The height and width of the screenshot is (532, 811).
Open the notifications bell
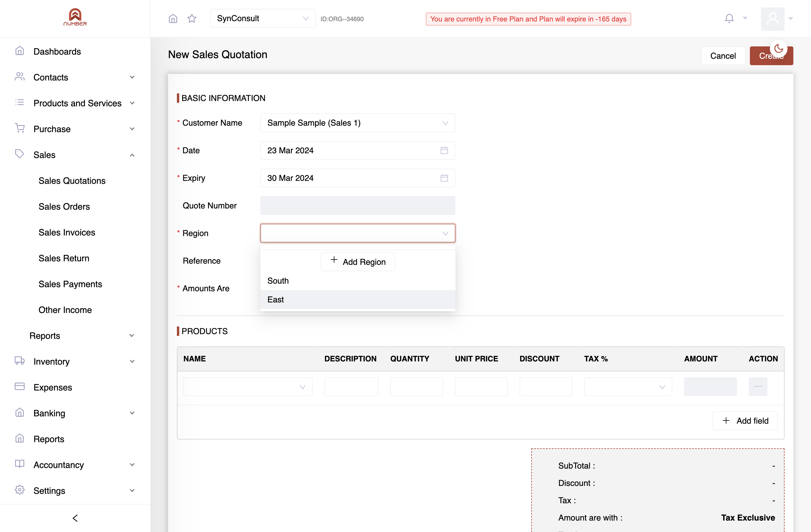(729, 18)
